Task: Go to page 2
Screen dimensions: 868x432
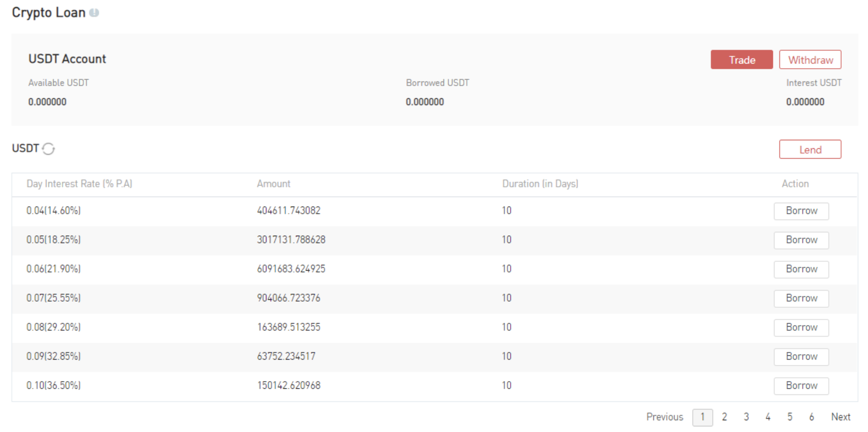Action: (x=724, y=417)
